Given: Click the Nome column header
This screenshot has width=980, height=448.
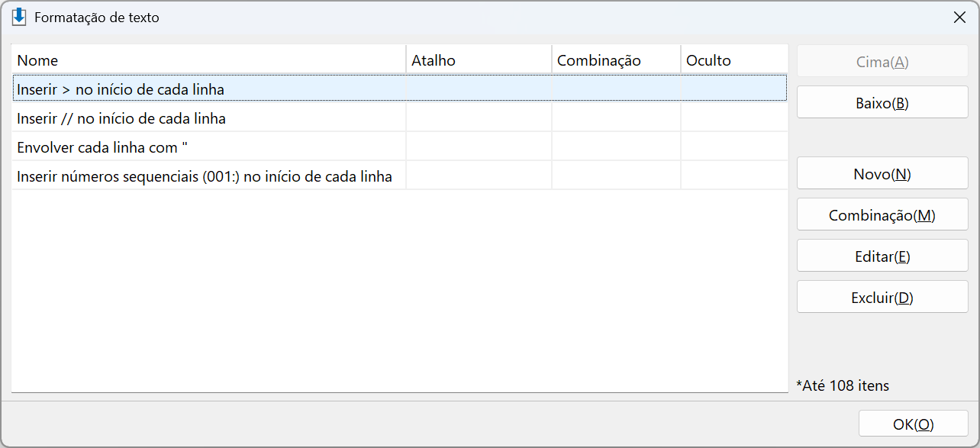Looking at the screenshot, I should [x=208, y=60].
